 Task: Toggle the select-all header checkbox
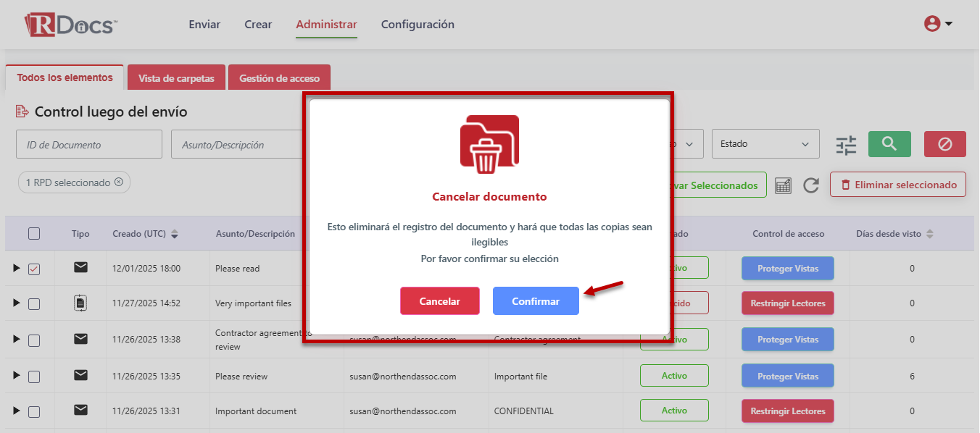(34, 233)
